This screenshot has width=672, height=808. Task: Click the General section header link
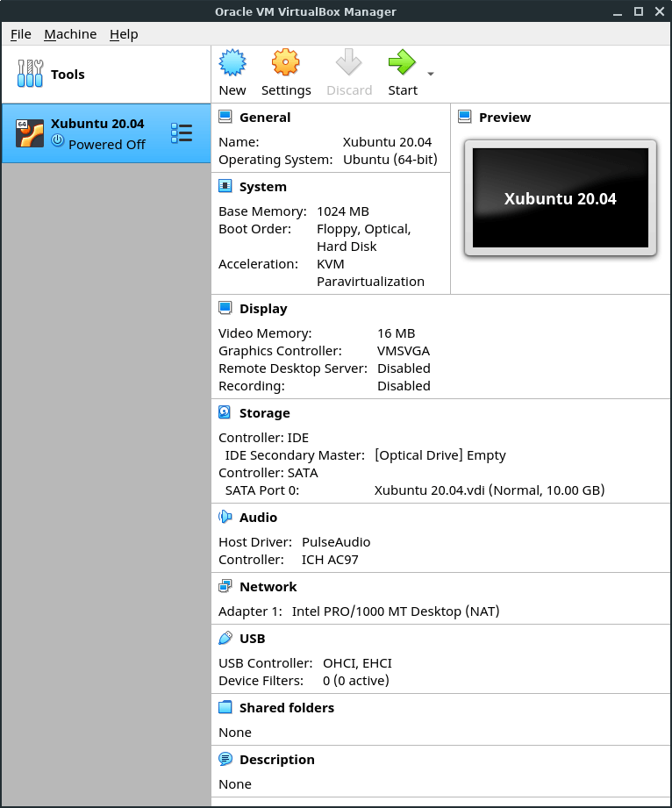[x=265, y=118]
